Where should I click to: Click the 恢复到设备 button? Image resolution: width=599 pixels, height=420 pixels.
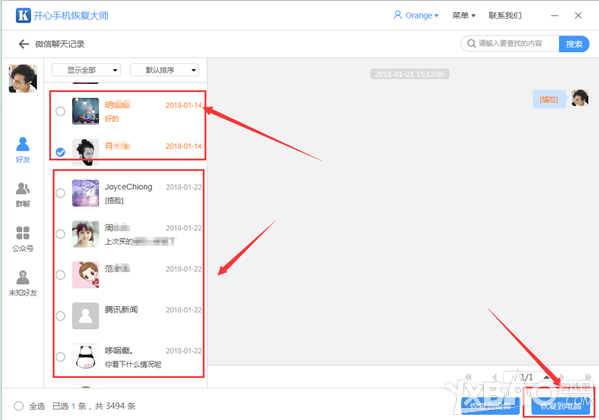(x=490, y=406)
